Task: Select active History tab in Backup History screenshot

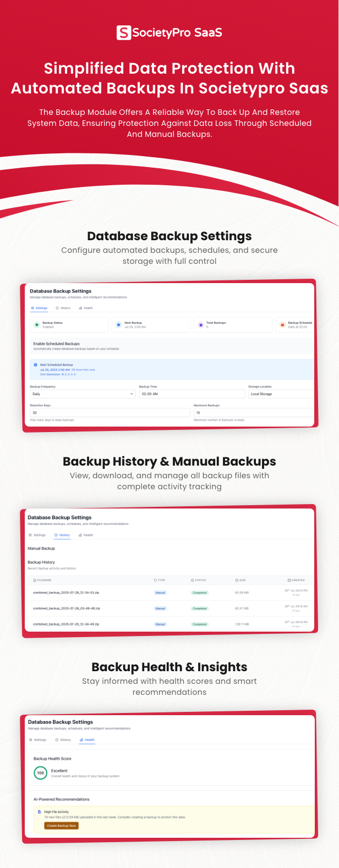Action: (62, 535)
